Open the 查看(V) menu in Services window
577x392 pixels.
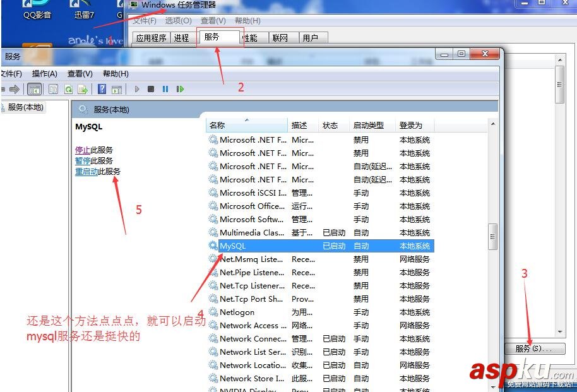pos(80,74)
